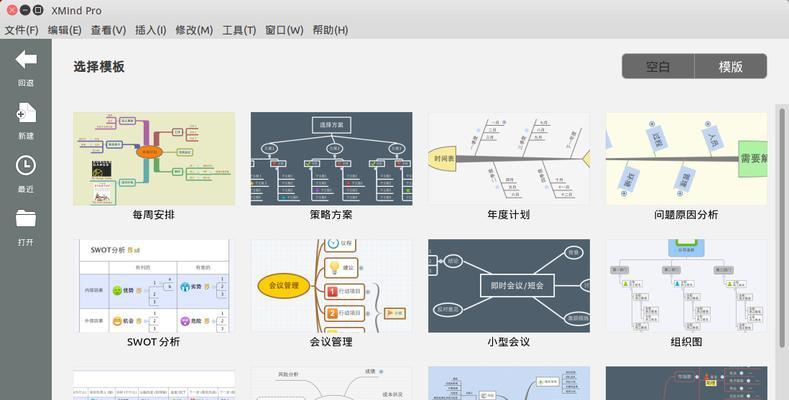Click the 选择模板 heading
This screenshot has width=789, height=400.
click(99, 67)
